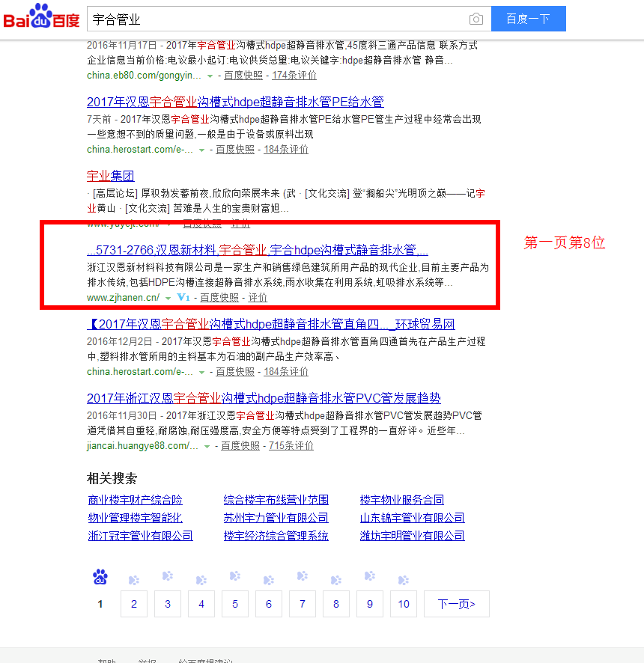Go to results page 4
644x663 pixels.
coord(201,604)
